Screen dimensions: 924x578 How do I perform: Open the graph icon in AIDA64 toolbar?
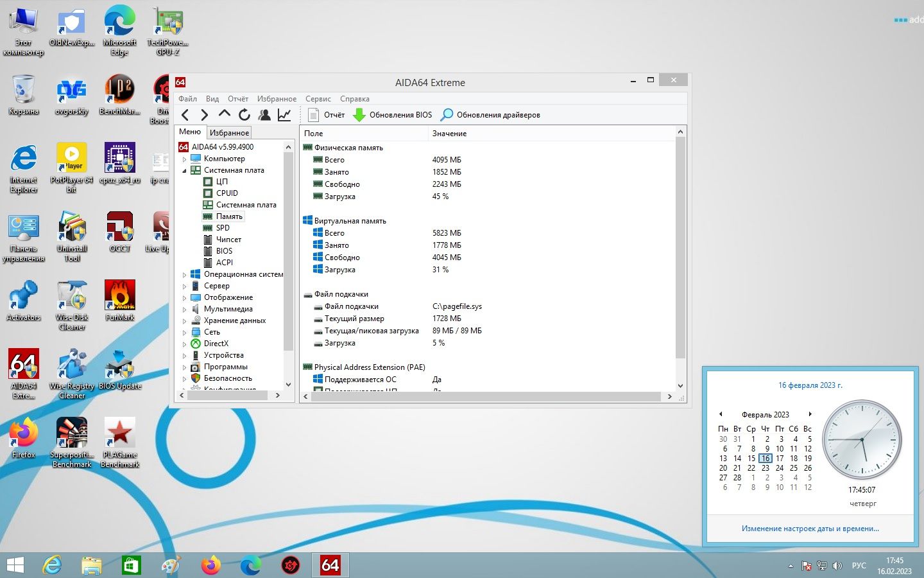284,115
